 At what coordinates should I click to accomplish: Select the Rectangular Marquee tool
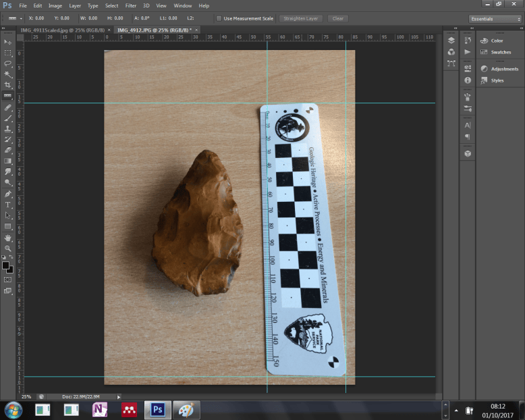coord(7,53)
